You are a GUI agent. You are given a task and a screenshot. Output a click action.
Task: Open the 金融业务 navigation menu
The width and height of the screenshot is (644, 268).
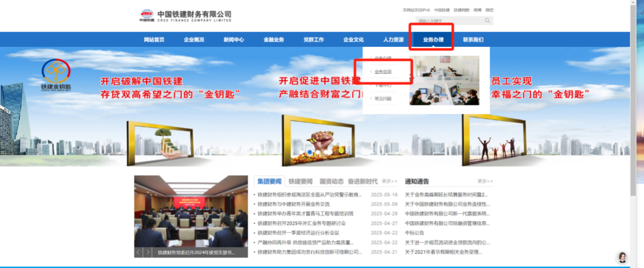point(274,40)
